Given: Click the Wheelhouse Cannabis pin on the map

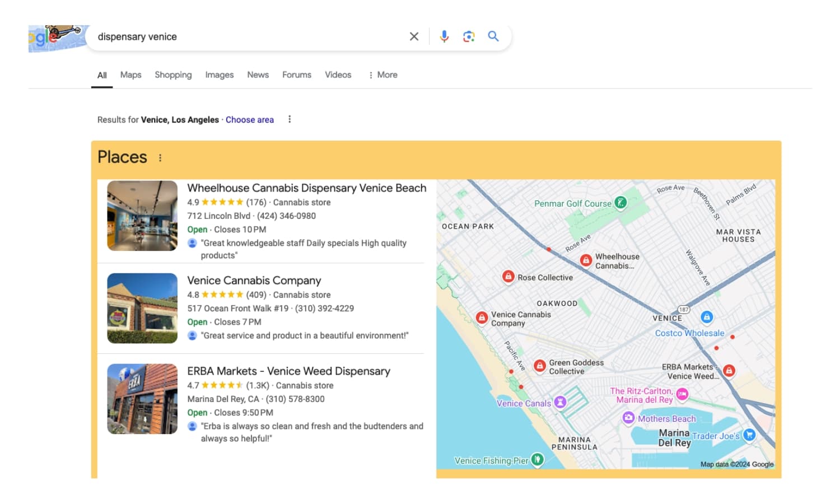Looking at the screenshot, I should (x=586, y=259).
